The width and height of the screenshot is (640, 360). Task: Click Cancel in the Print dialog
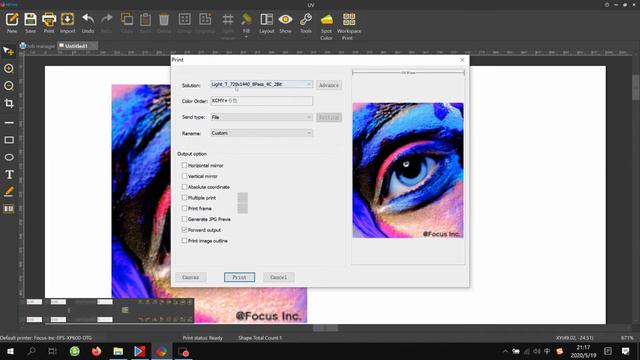coord(279,277)
